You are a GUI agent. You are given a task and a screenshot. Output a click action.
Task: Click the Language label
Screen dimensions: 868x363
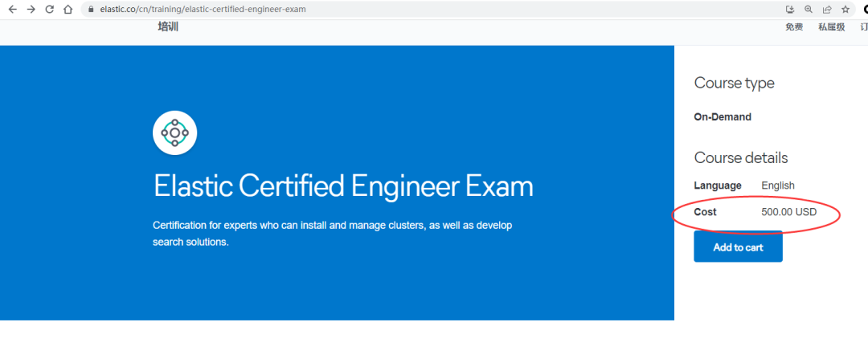coord(718,186)
